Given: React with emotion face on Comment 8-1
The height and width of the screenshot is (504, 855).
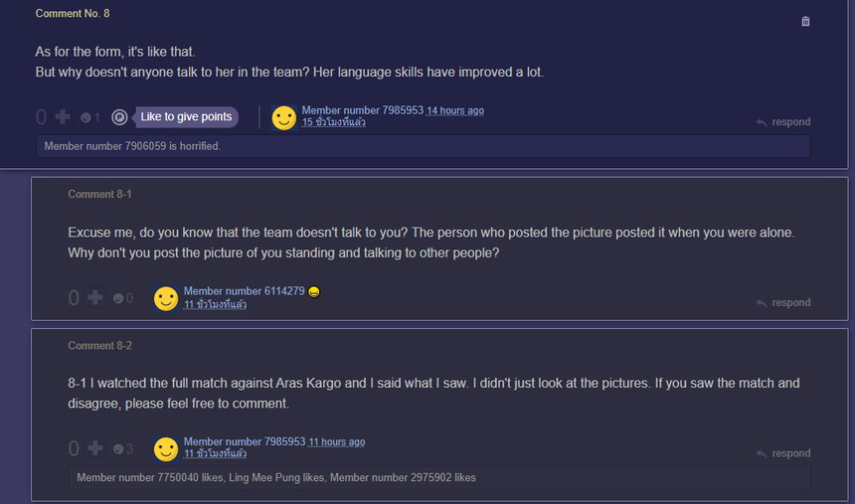Looking at the screenshot, I should click(118, 298).
